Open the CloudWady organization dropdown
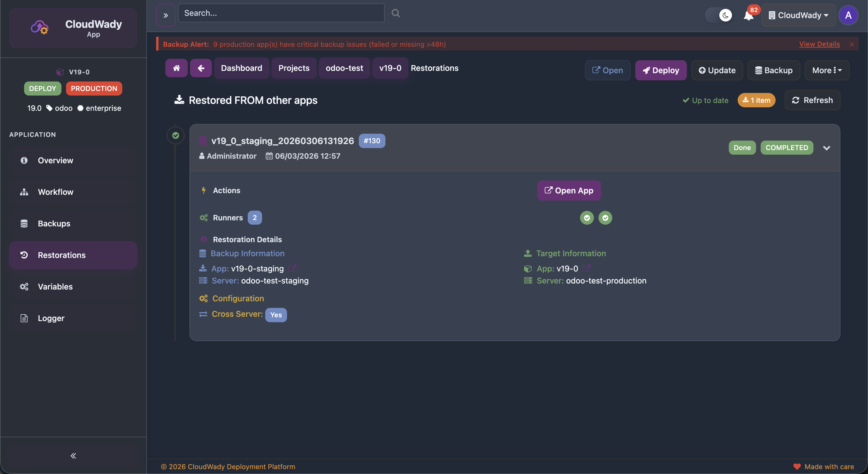 click(x=798, y=15)
